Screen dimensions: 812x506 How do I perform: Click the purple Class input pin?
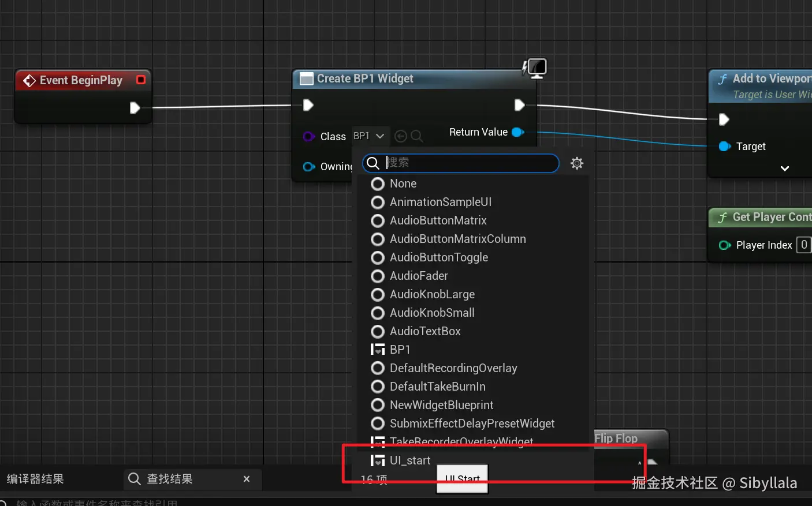[x=308, y=137]
